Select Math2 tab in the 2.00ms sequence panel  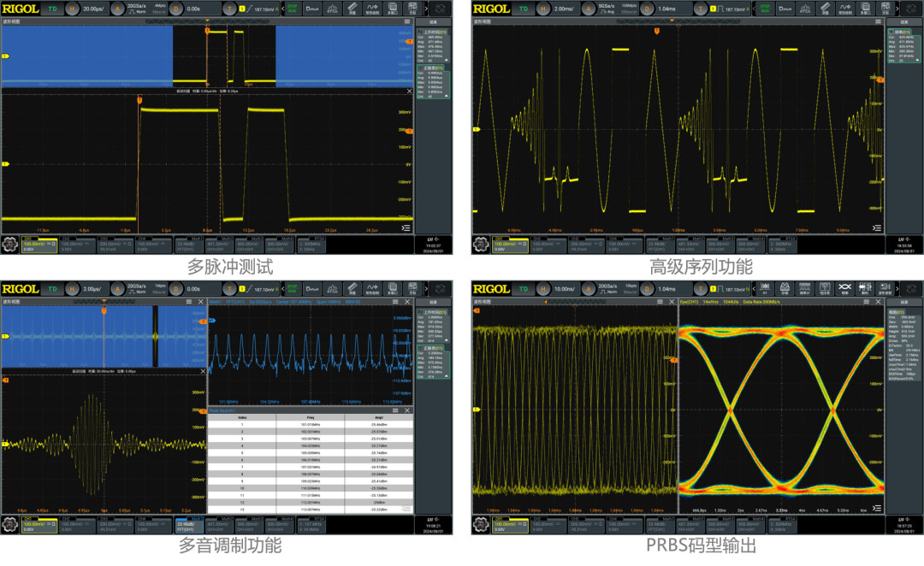691,245
